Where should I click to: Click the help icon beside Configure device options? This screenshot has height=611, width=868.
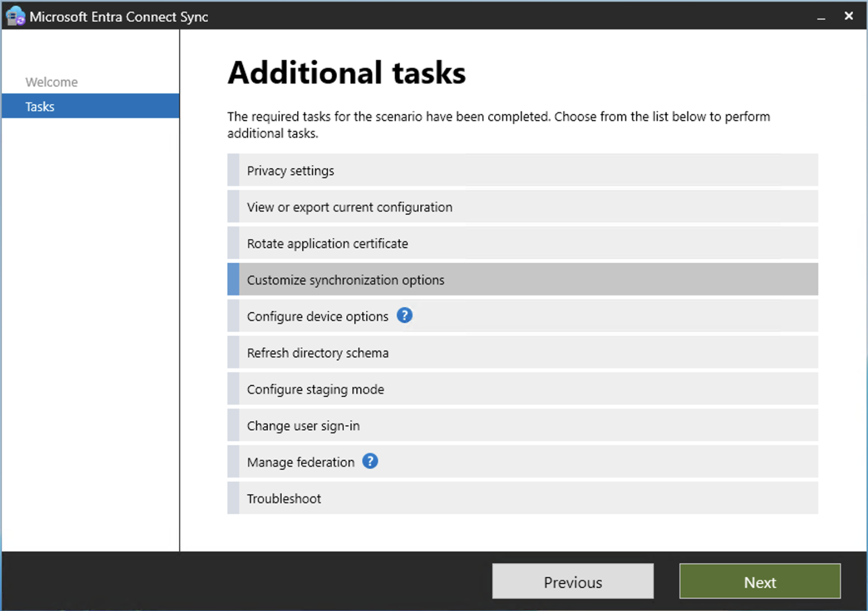point(404,315)
